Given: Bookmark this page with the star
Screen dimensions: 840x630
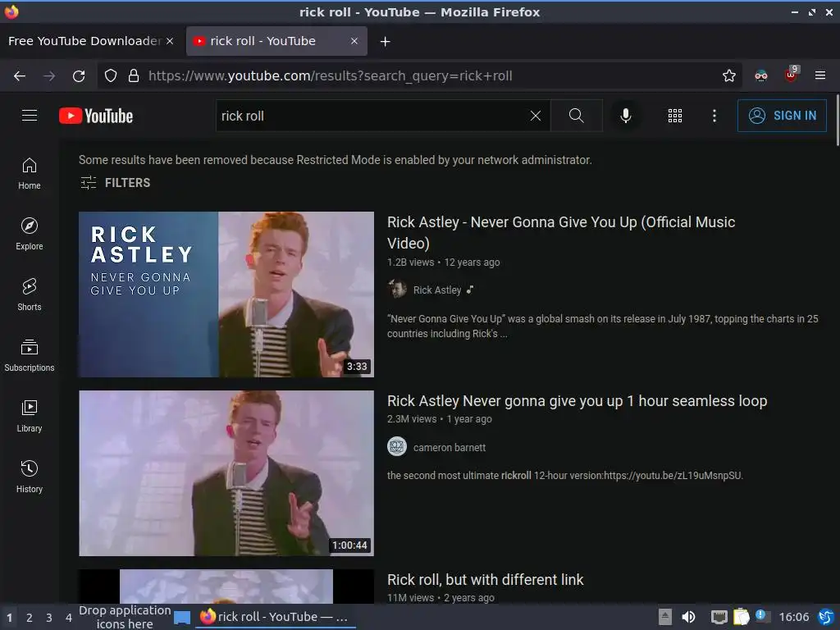Looking at the screenshot, I should (x=729, y=76).
